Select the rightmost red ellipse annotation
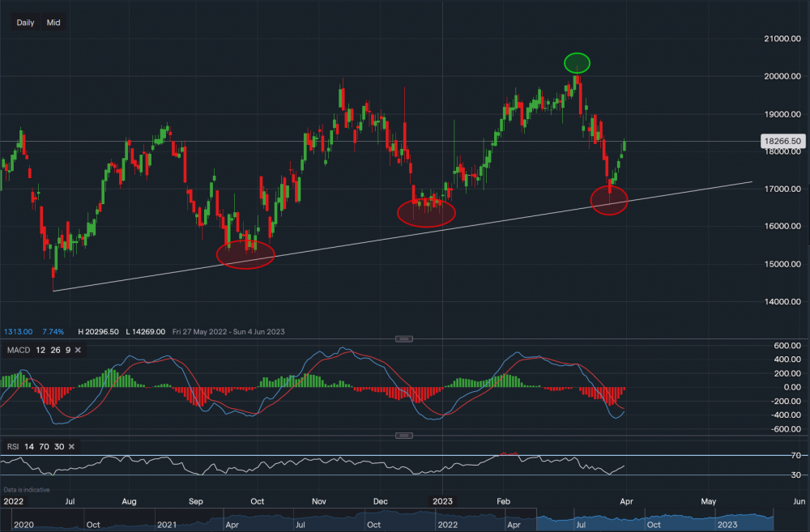This screenshot has width=810, height=532. (x=610, y=202)
